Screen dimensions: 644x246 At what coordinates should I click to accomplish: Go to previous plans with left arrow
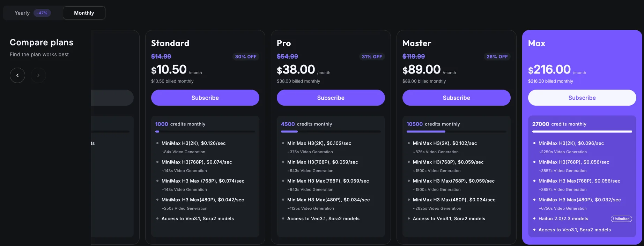pyautogui.click(x=17, y=75)
